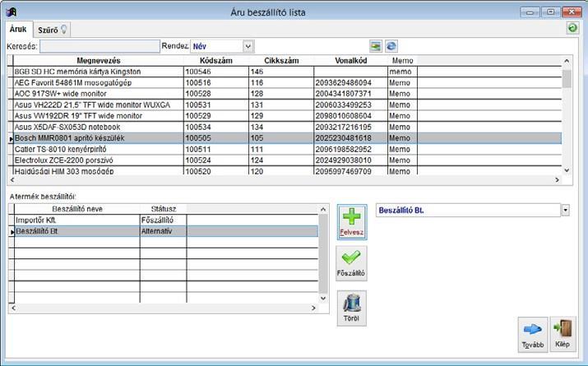
Task: Click goods table horizontal scroll right arrow
Action: tap(557, 180)
